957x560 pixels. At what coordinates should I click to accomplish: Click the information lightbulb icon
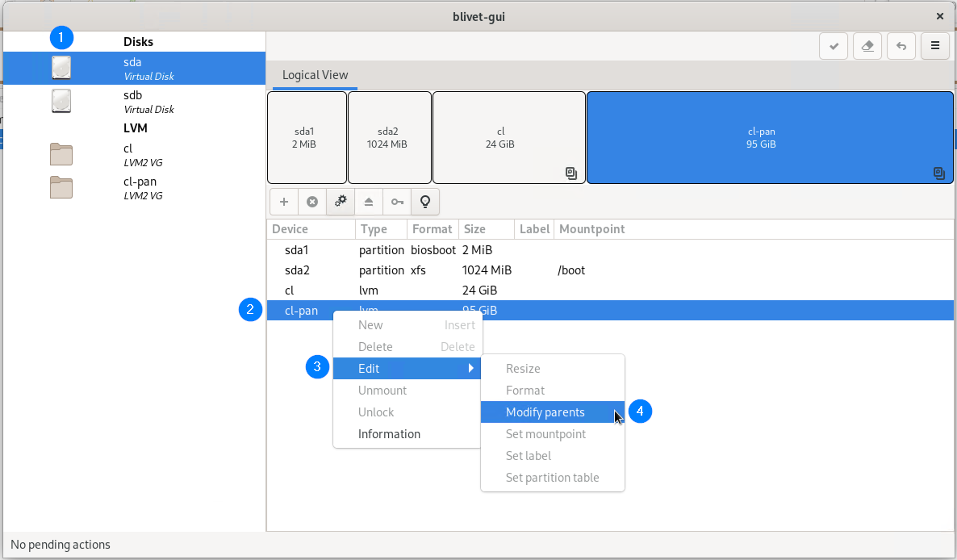[x=425, y=202]
